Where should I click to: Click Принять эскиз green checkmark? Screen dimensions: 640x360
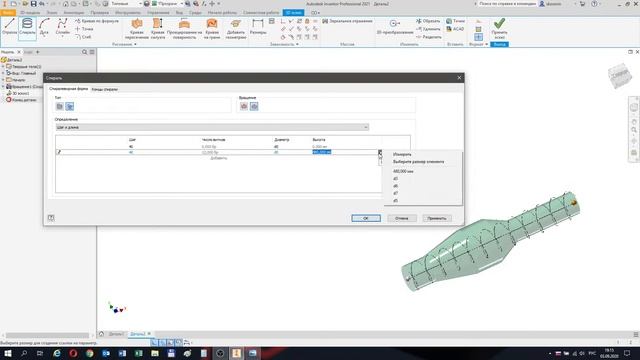pos(499,28)
